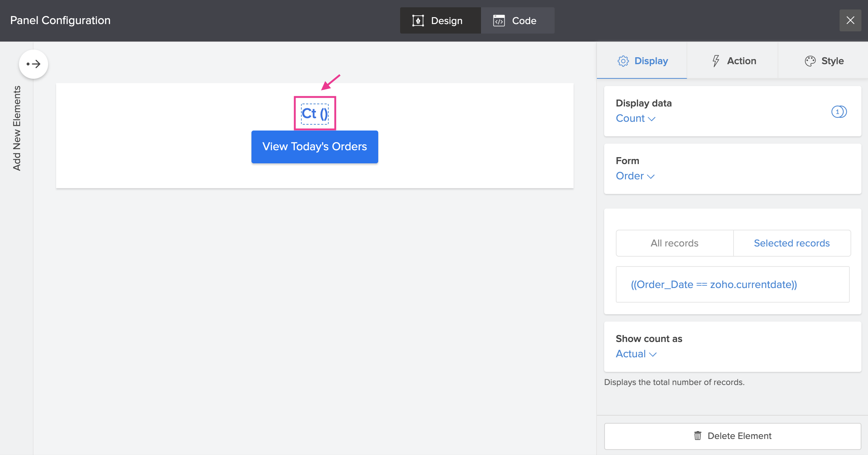Click the Display data count badge icon
868x455 pixels.
tap(839, 112)
